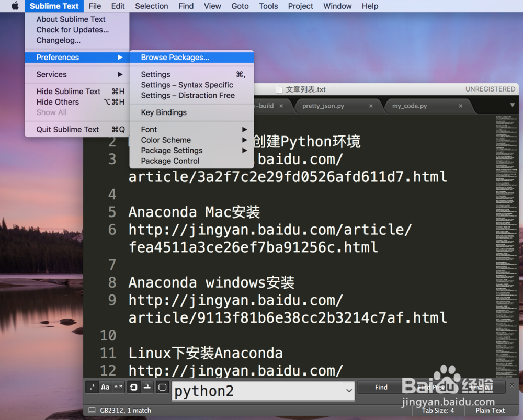Toggle the sidebar panel icon in status bar
Screen dimensions: 523x420
(92, 411)
